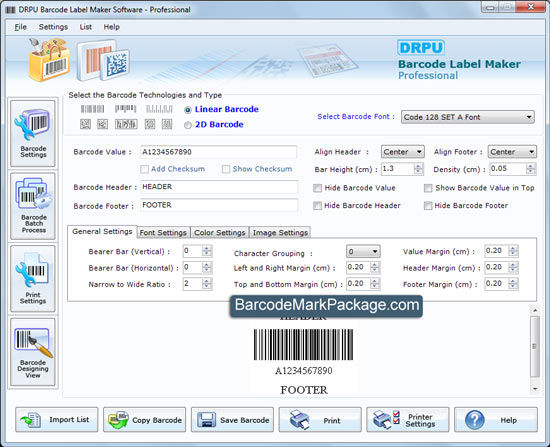
Task: Enable the Add Checksum checkbox
Action: [144, 169]
